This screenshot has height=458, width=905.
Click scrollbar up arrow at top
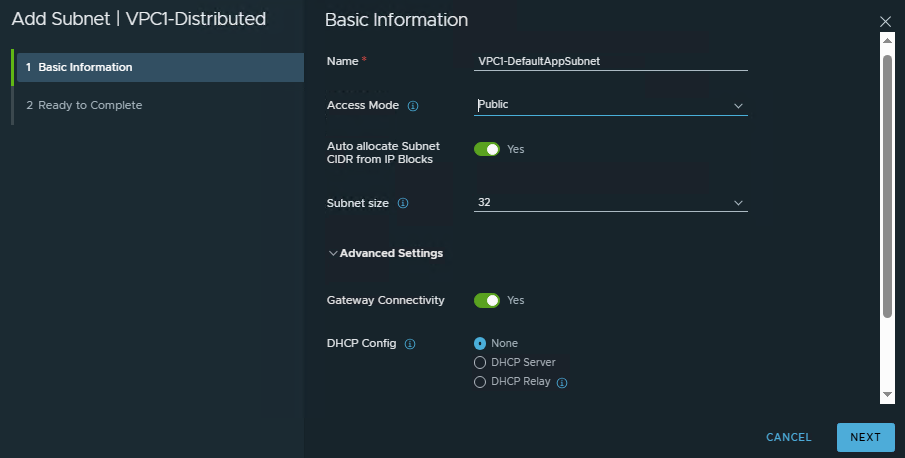coord(886,40)
